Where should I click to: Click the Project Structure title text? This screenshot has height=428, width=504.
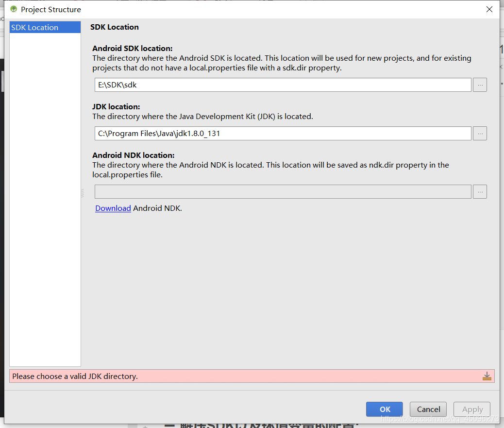(x=51, y=10)
